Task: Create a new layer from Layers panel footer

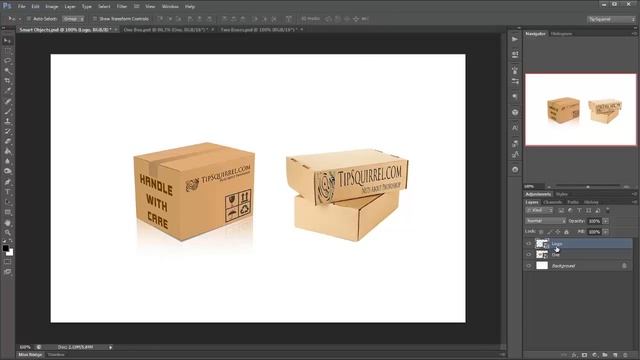Action: point(615,355)
